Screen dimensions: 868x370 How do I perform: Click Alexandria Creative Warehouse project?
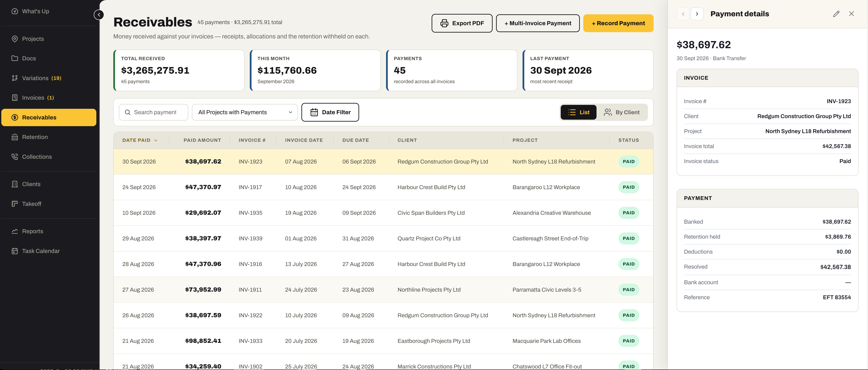[x=552, y=213]
